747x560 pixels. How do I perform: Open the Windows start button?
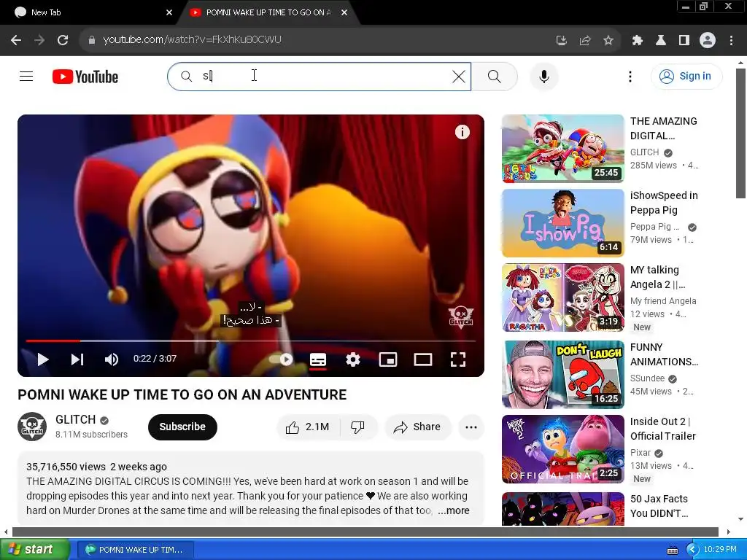pyautogui.click(x=34, y=549)
